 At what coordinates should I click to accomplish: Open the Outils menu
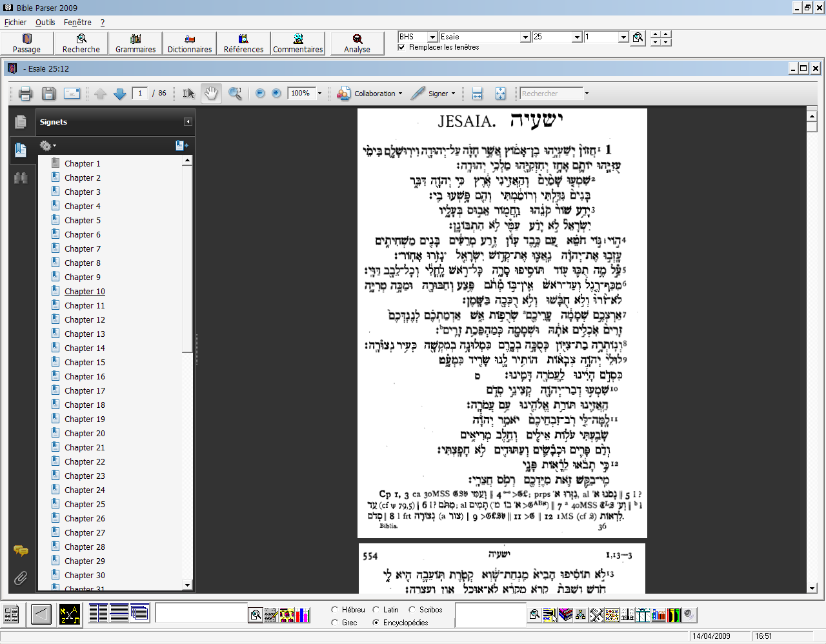tap(45, 23)
